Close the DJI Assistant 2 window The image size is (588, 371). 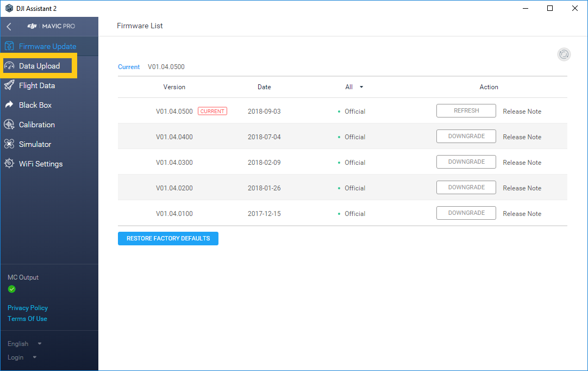click(x=574, y=8)
